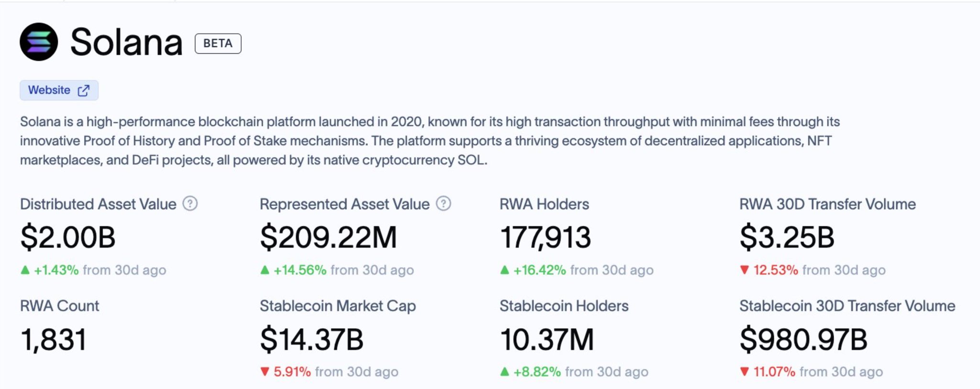Click the red down arrow under $980.97B
The height and width of the screenshot is (389, 980).
point(744,372)
